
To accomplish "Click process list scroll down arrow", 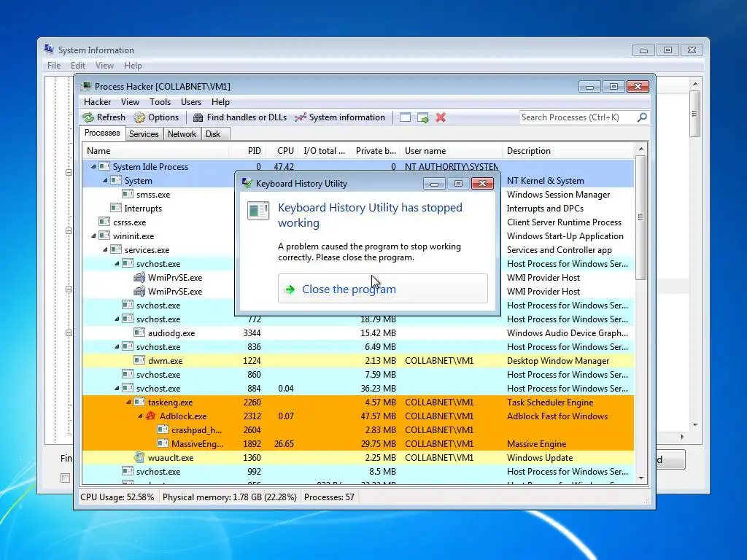I will (640, 478).
